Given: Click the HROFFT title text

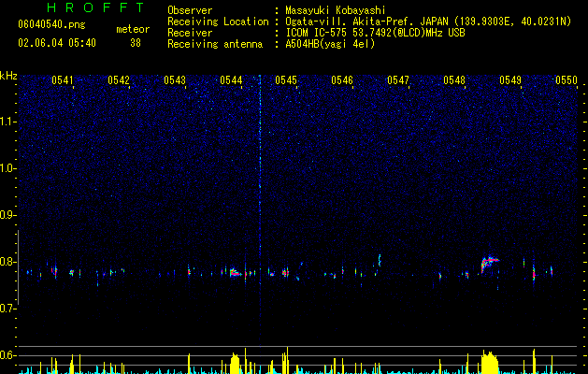Looking at the screenshot, I should tap(95, 7).
